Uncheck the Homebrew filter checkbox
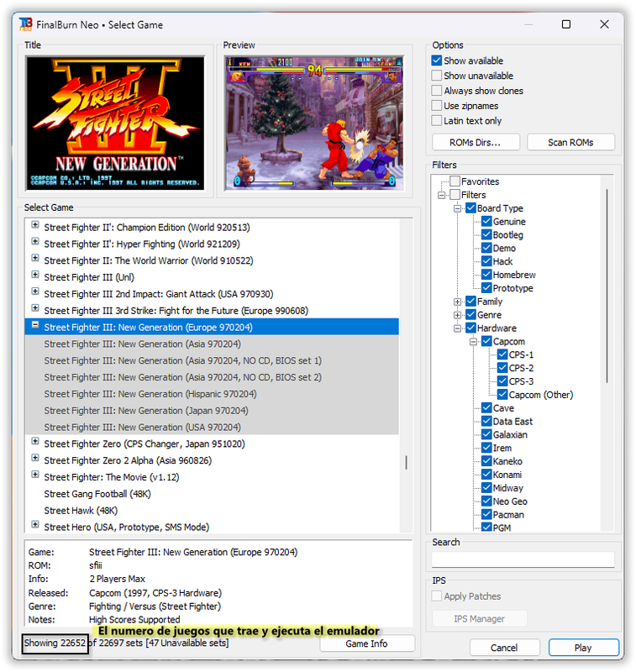 pos(486,275)
